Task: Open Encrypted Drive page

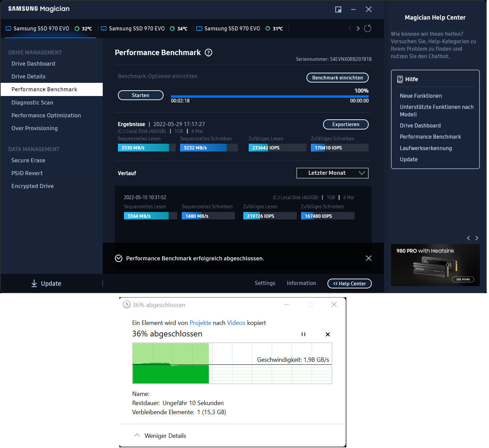Action: [32, 186]
